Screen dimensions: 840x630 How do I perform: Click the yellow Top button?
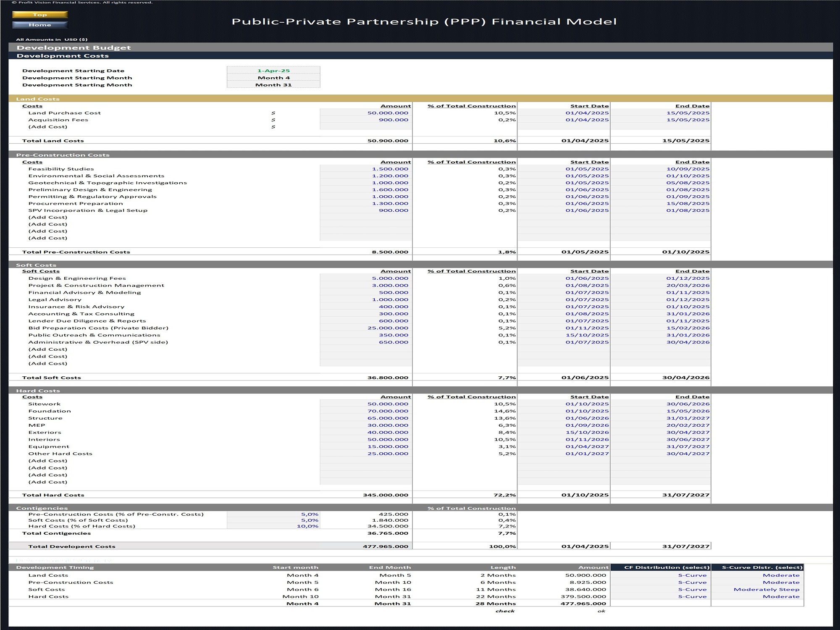pyautogui.click(x=40, y=15)
